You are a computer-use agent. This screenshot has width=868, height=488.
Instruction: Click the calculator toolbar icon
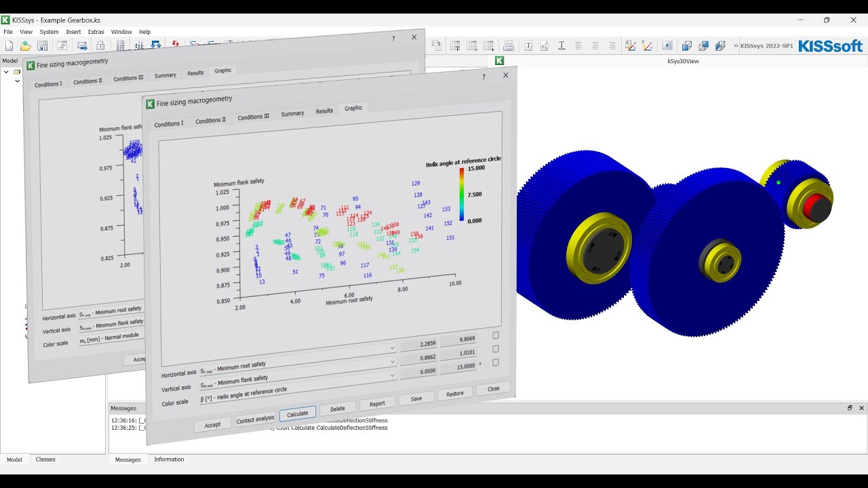[x=121, y=46]
